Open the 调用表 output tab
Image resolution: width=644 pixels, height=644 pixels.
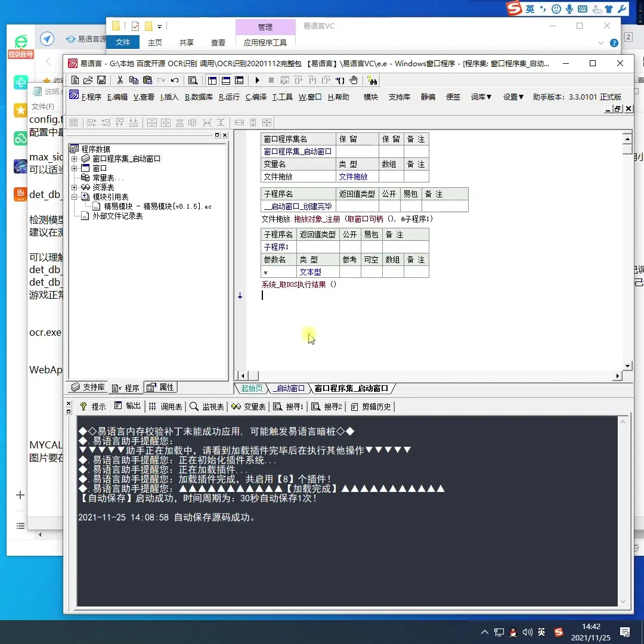pyautogui.click(x=165, y=407)
